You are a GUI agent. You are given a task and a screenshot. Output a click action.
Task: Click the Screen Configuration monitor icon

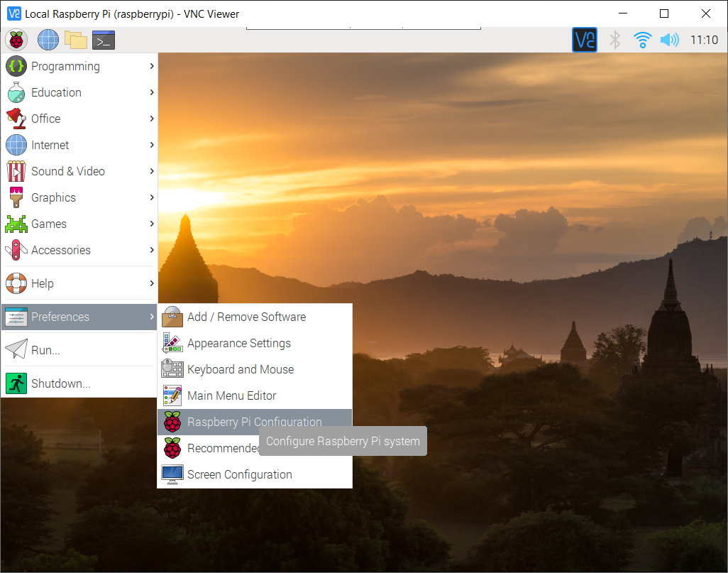pyautogui.click(x=172, y=474)
